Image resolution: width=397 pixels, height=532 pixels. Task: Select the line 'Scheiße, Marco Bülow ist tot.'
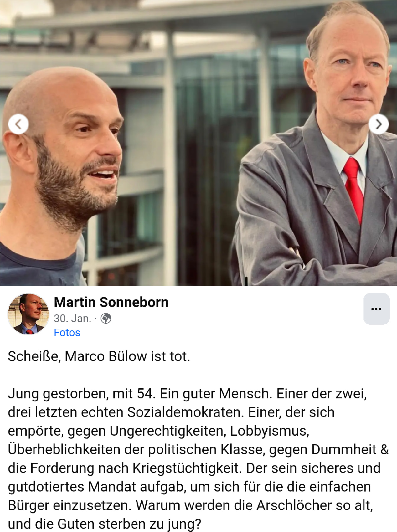99,356
